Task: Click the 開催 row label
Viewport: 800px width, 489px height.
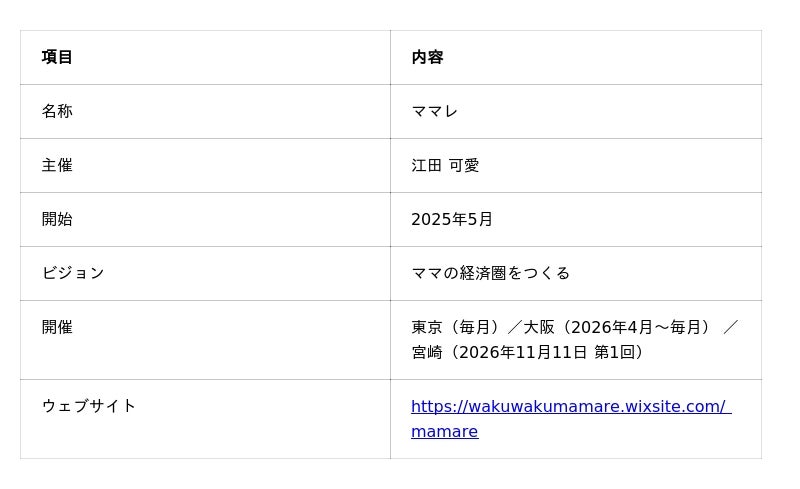Action: tap(57, 327)
